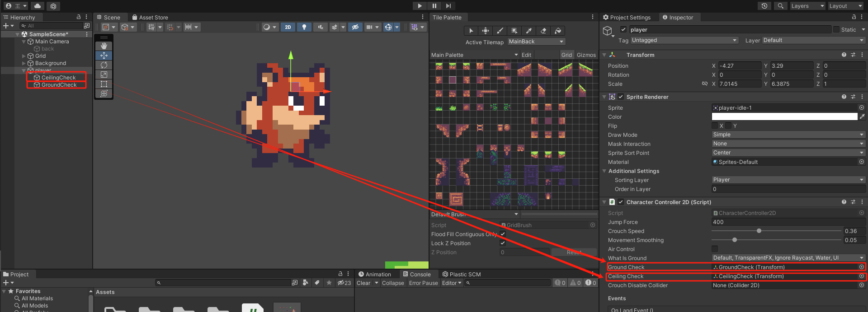Toggle the Sprite Renderer enabled checkbox
This screenshot has width=868, height=312.
621,97
